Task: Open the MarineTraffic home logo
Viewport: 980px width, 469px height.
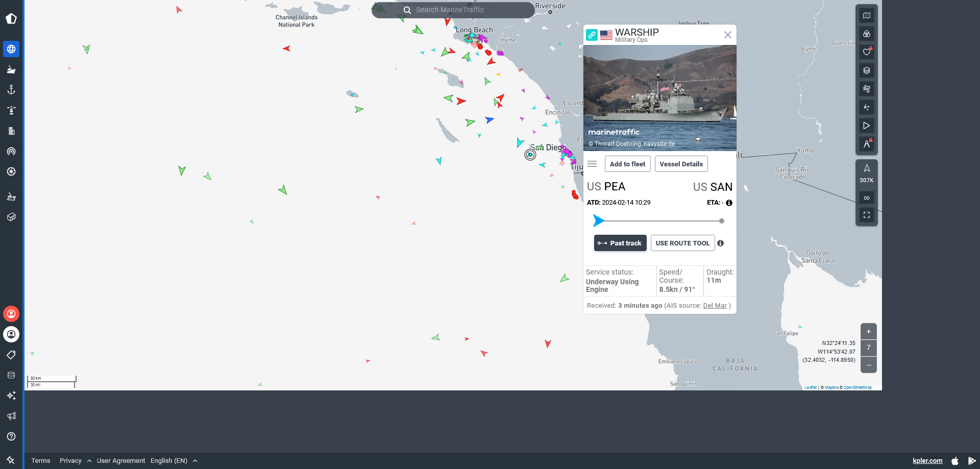Action: coord(11,19)
